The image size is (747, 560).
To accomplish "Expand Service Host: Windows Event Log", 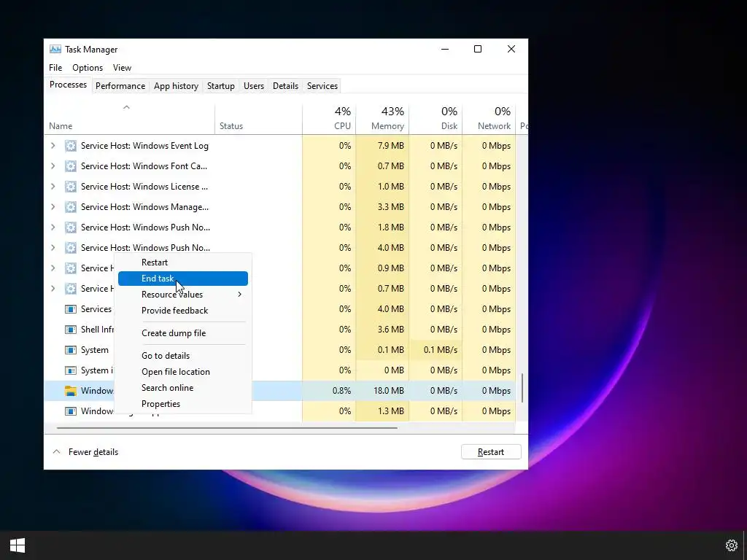I will tap(53, 146).
